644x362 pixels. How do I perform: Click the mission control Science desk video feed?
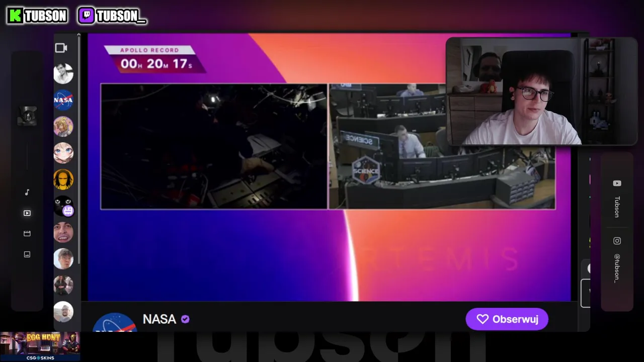pos(442,146)
